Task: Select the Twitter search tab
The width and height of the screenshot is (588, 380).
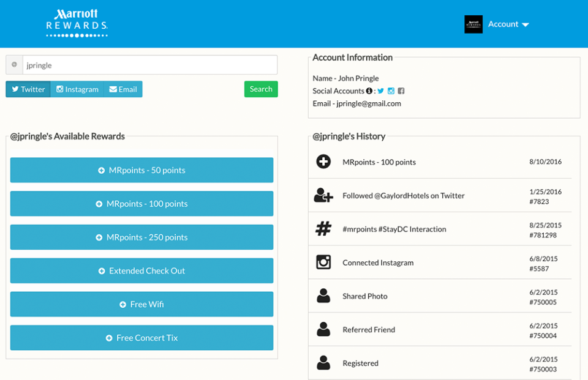Action: (28, 89)
